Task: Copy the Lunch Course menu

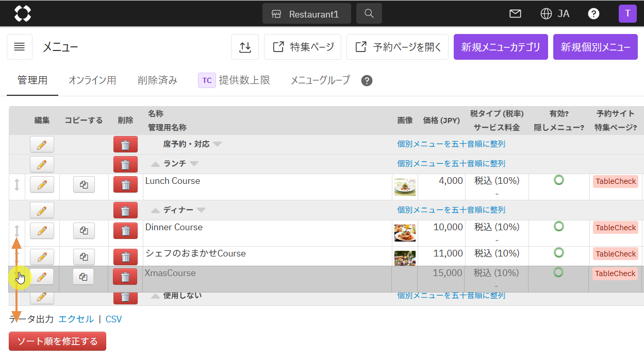Action: 84,184
